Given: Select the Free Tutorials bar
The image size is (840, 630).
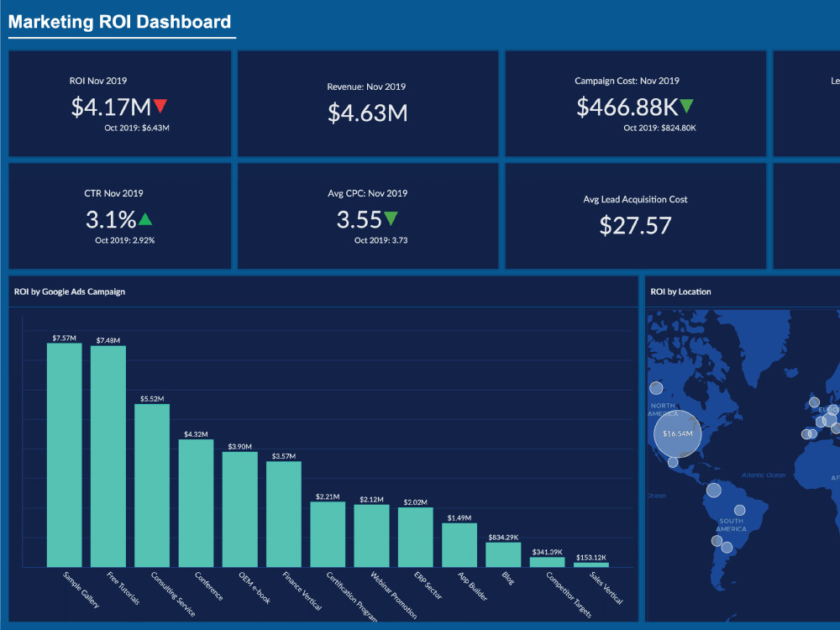Looking at the screenshot, I should (x=110, y=458).
